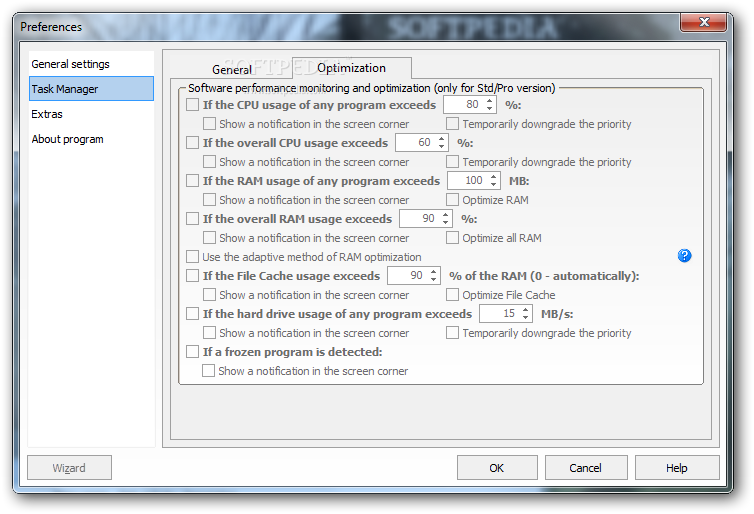Tick notification checkbox under frozen program detection
This screenshot has width=754, height=514.
click(208, 371)
